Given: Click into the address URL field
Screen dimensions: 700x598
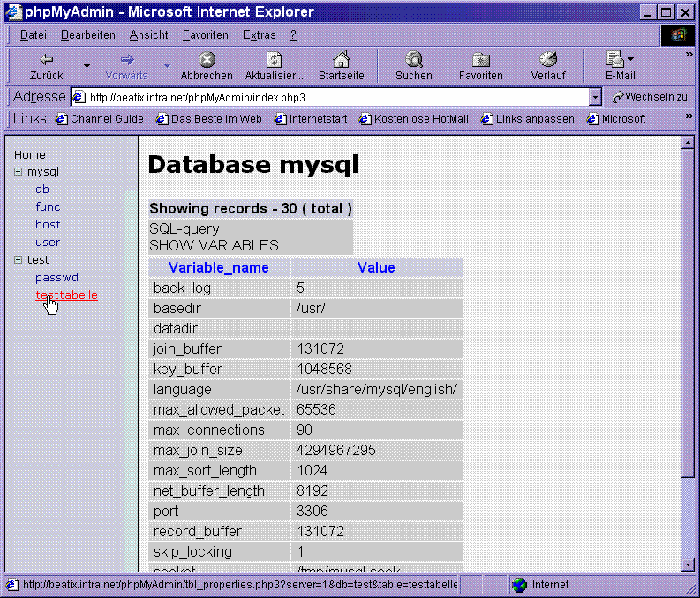Looking at the screenshot, I should coord(335,97).
